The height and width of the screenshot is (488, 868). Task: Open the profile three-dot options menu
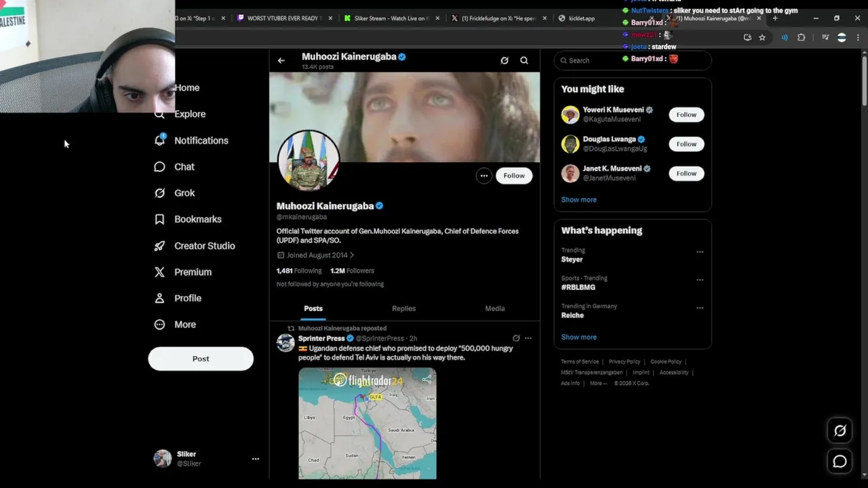point(484,176)
